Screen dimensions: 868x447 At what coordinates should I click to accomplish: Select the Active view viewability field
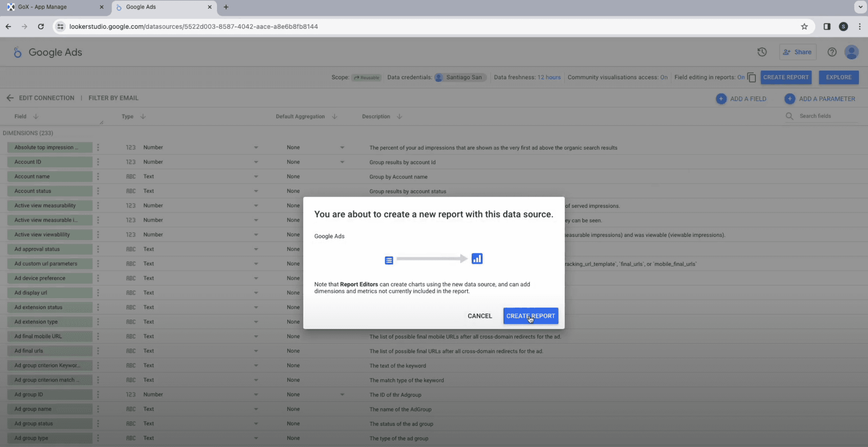tap(50, 235)
